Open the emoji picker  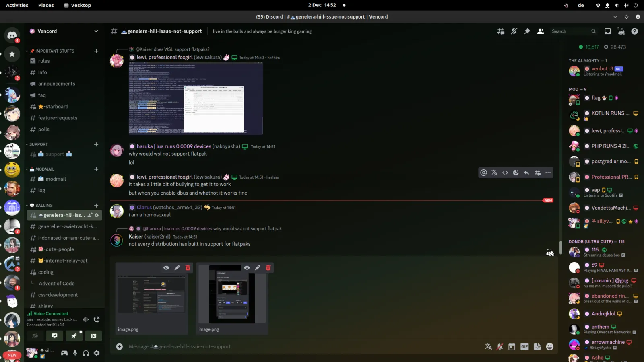coord(550,347)
